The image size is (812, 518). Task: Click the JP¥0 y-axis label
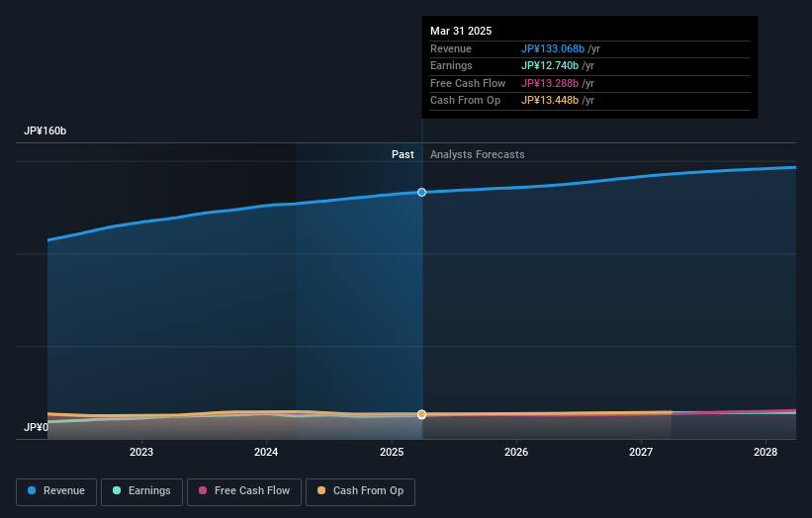click(36, 427)
